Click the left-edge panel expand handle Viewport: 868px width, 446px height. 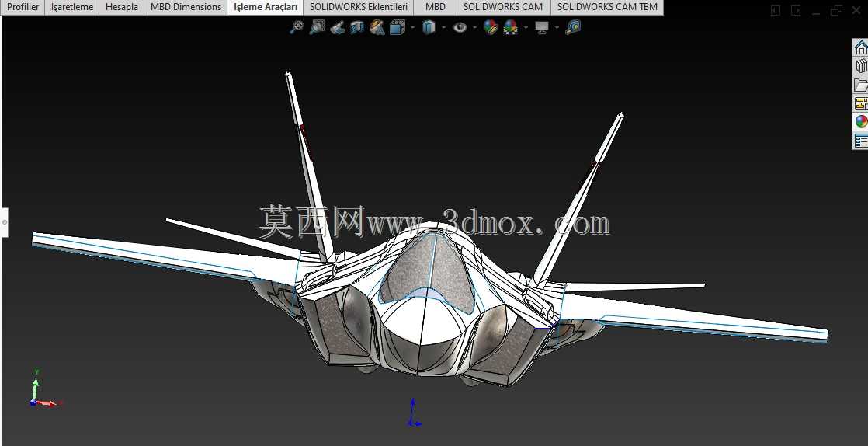(x=4, y=222)
